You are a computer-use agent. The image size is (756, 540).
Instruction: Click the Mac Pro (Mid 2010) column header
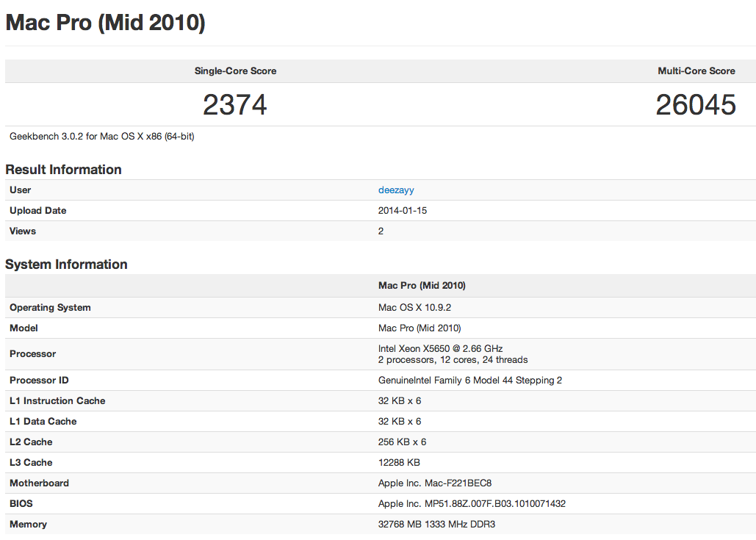[422, 285]
